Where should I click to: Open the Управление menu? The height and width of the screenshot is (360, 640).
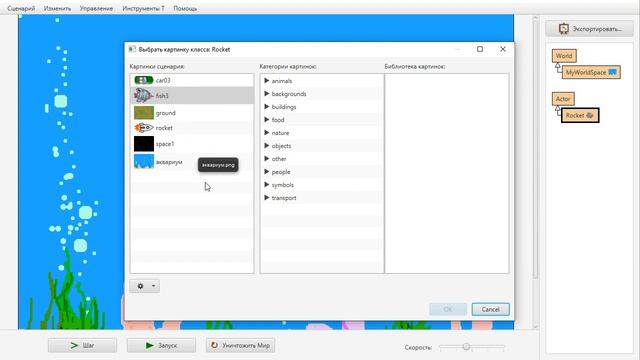point(96,8)
